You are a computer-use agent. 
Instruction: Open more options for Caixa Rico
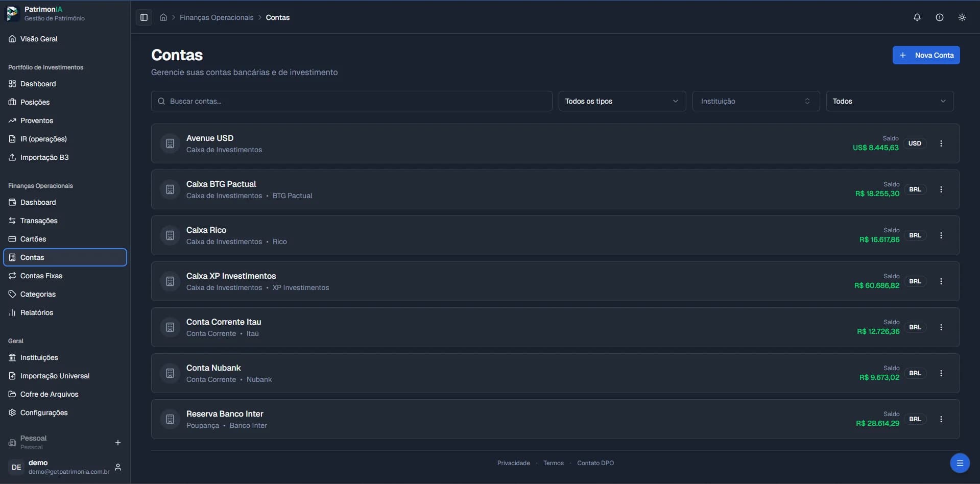coord(941,235)
